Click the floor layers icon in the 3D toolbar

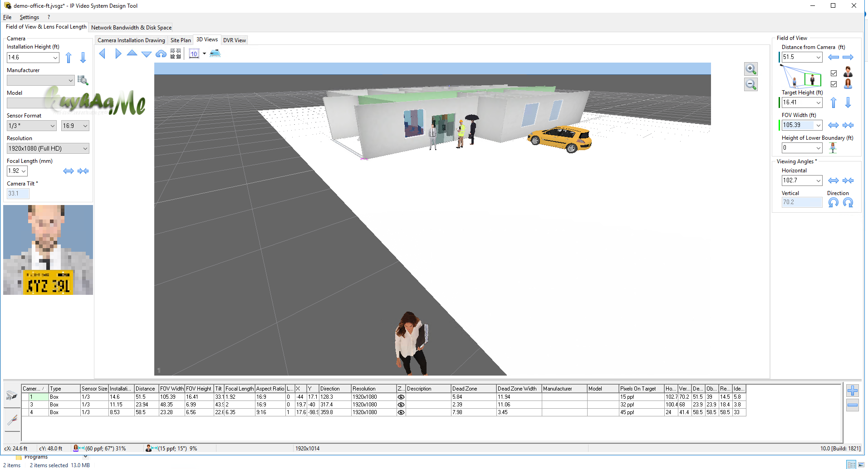point(215,54)
